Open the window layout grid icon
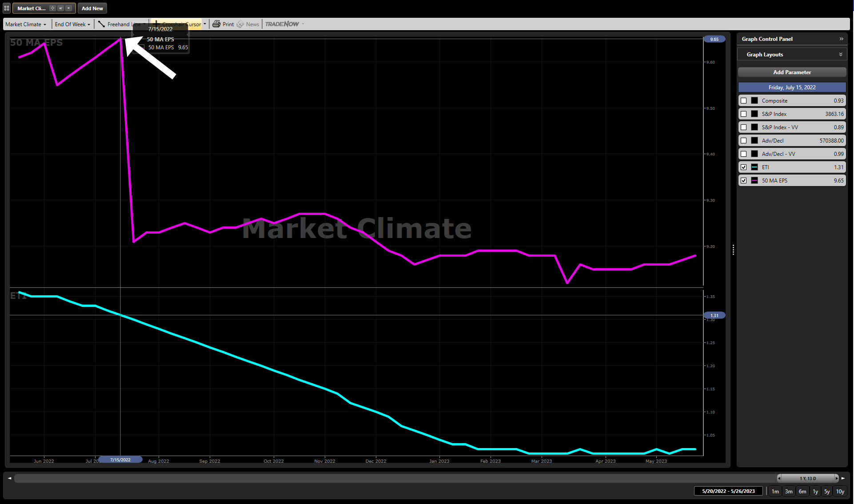 click(7, 8)
